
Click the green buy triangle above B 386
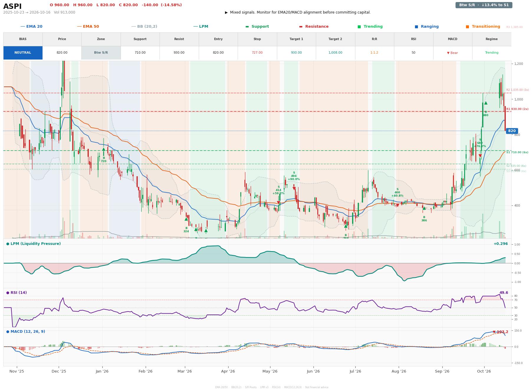424,208
